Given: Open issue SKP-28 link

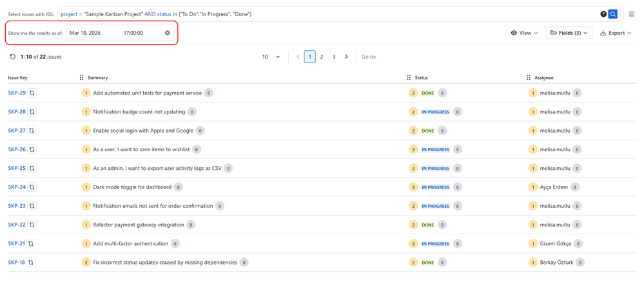Looking at the screenshot, I should (x=17, y=111).
